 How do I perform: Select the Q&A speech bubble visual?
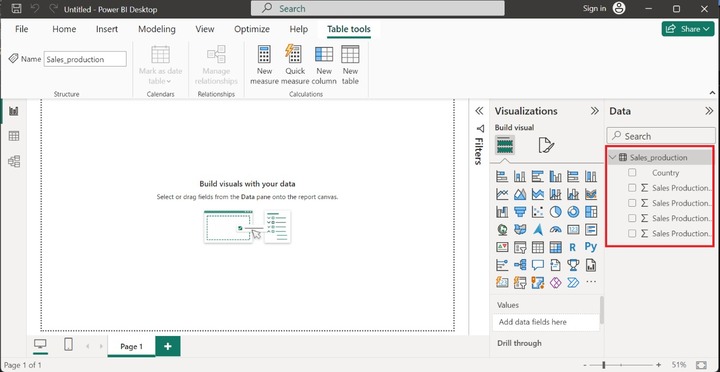pos(538,265)
